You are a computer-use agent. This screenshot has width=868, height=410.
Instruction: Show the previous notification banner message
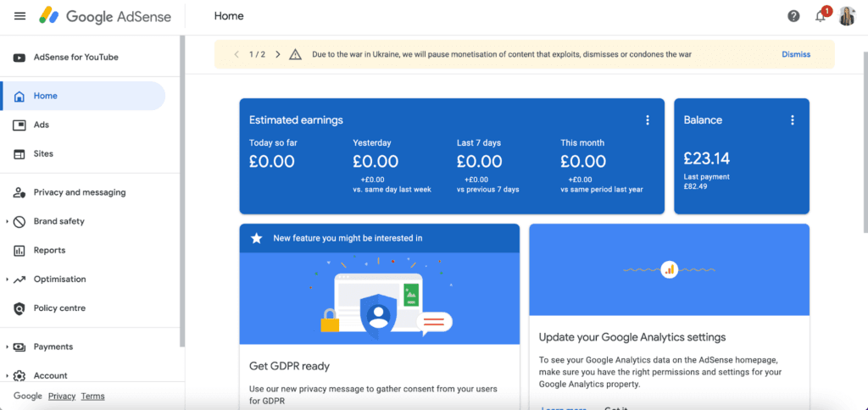[237, 54]
